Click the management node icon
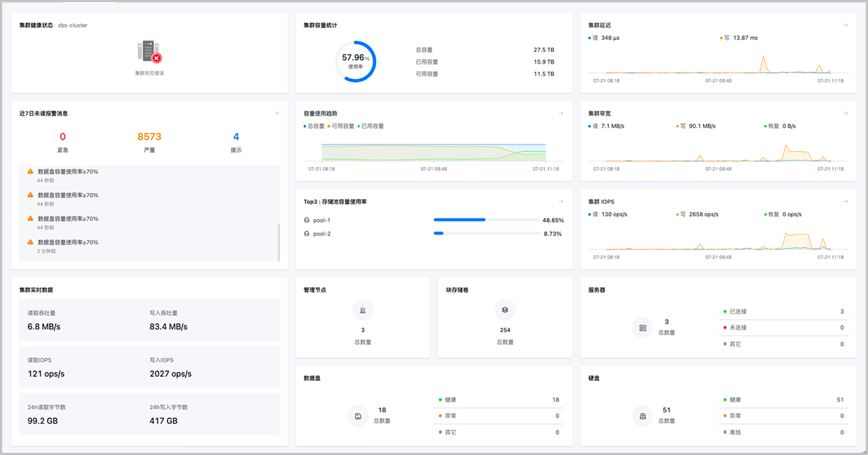 click(x=362, y=310)
